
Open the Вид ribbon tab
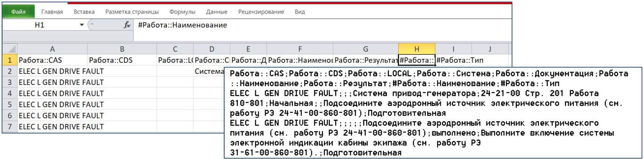point(300,12)
